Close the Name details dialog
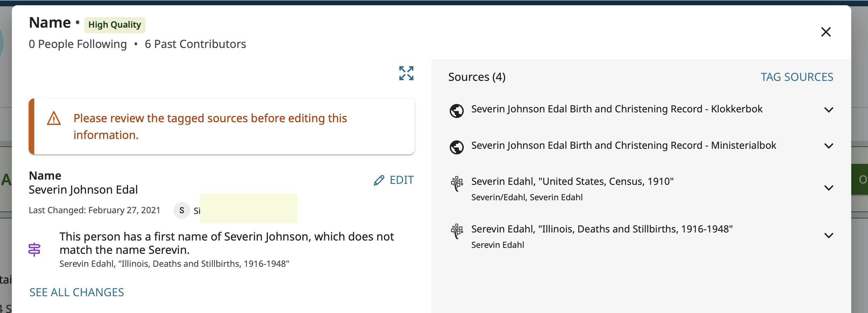Viewport: 868px width, 313px height. pyautogui.click(x=826, y=32)
